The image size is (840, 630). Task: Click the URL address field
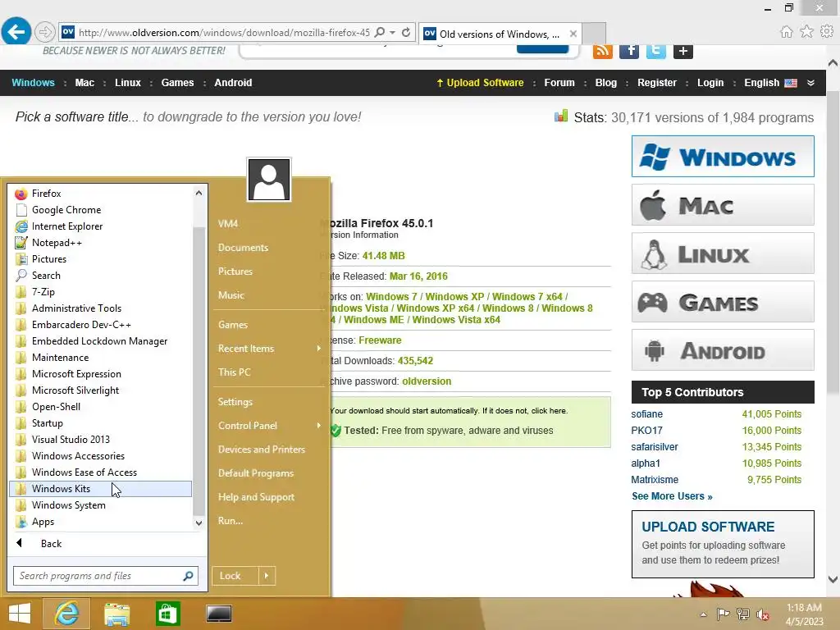coord(224,33)
